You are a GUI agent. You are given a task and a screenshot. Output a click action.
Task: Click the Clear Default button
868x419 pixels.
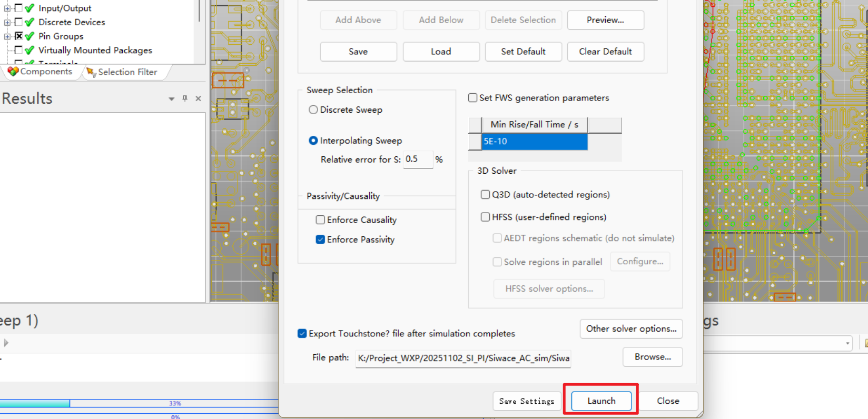(x=605, y=52)
